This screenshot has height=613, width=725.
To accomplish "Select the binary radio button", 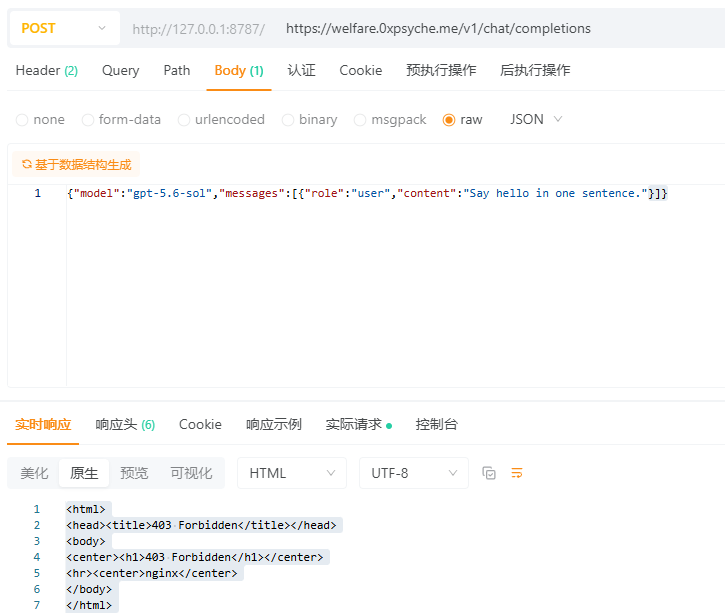I will pyautogui.click(x=288, y=120).
